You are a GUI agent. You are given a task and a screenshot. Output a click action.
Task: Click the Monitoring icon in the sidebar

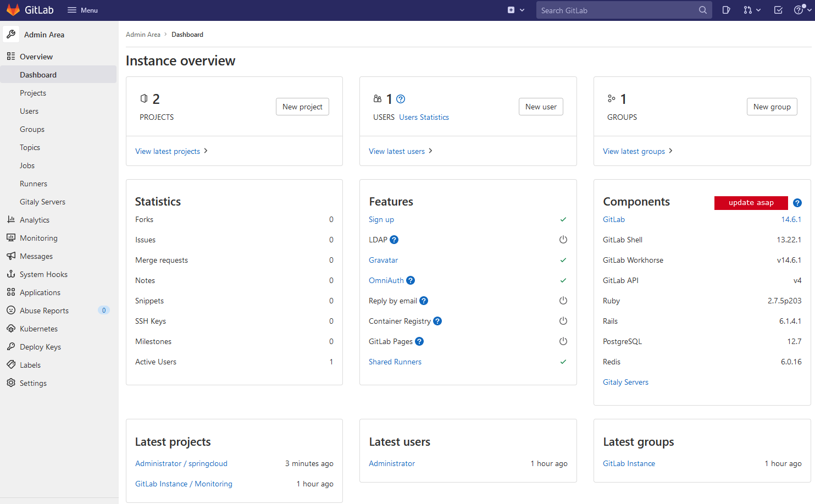point(11,237)
